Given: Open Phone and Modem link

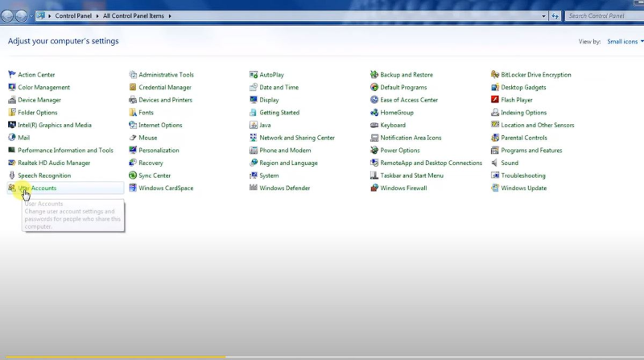Looking at the screenshot, I should pos(285,150).
